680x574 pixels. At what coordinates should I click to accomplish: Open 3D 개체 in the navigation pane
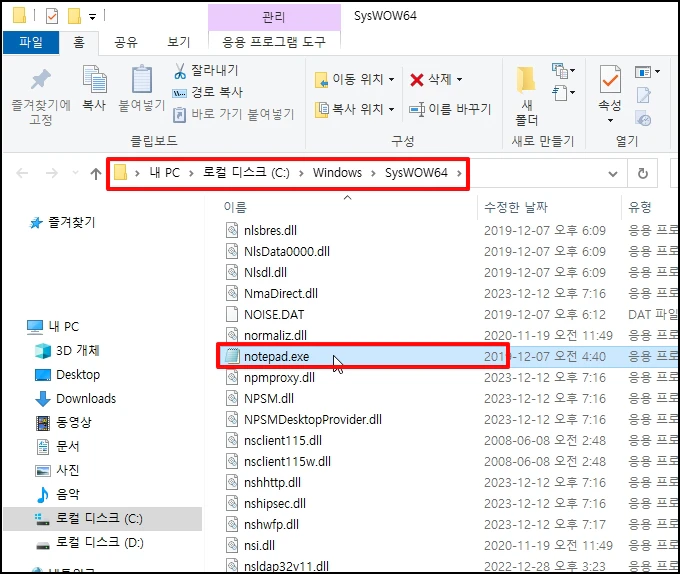pos(67,350)
